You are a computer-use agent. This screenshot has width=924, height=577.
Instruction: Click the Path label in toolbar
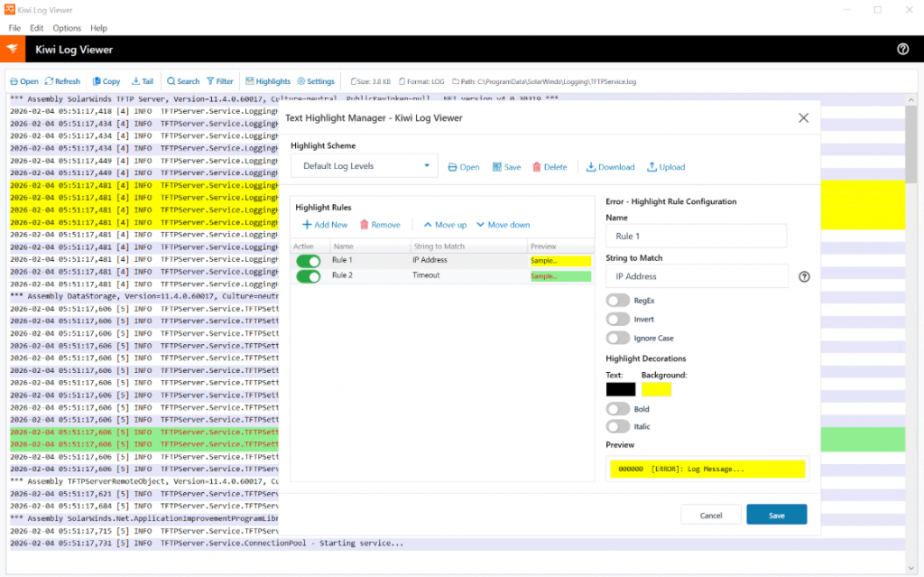[x=544, y=81]
